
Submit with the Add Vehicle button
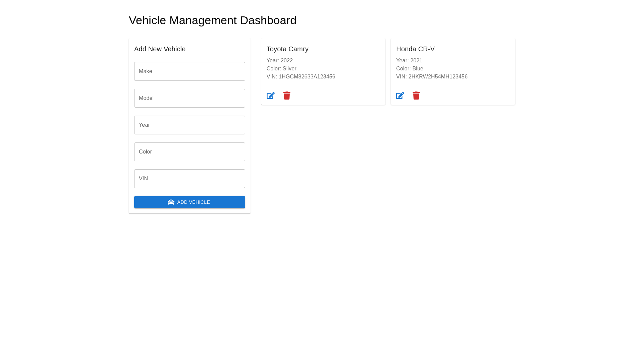[x=190, y=202]
